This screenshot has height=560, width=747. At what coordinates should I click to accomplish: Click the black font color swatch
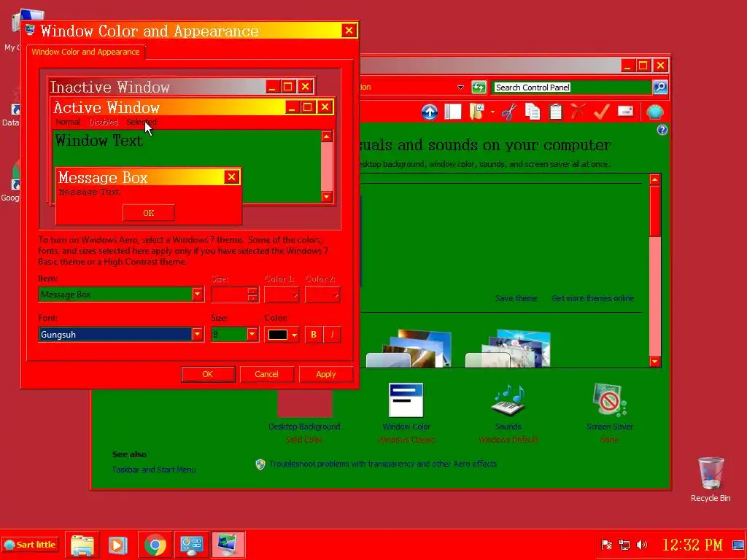[x=278, y=335]
